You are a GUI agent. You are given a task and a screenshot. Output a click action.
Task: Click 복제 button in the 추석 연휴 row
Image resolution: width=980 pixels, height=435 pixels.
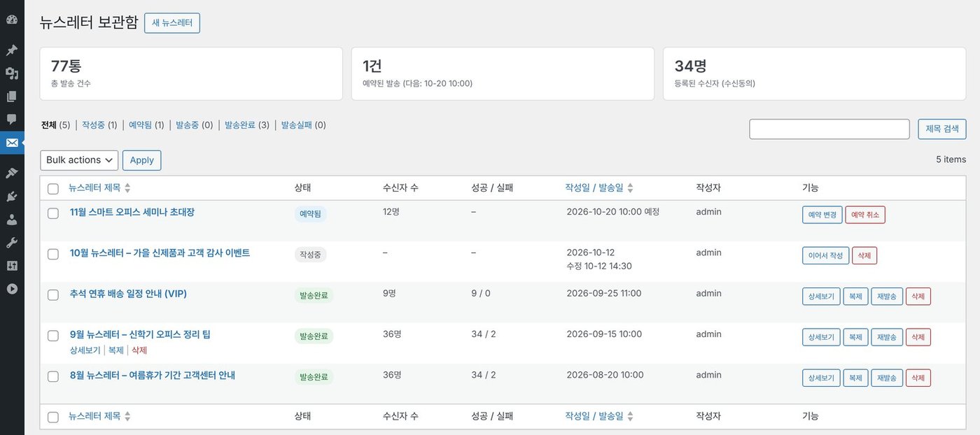point(855,297)
